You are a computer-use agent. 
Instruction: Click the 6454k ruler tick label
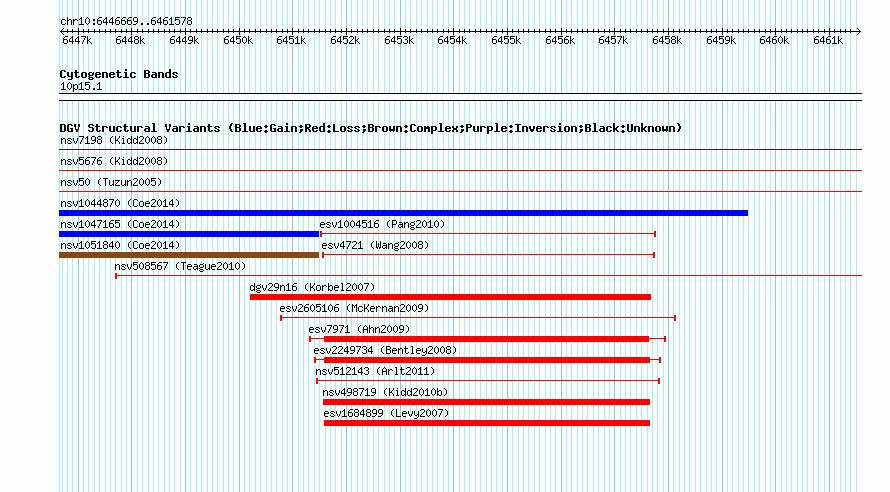pos(452,40)
